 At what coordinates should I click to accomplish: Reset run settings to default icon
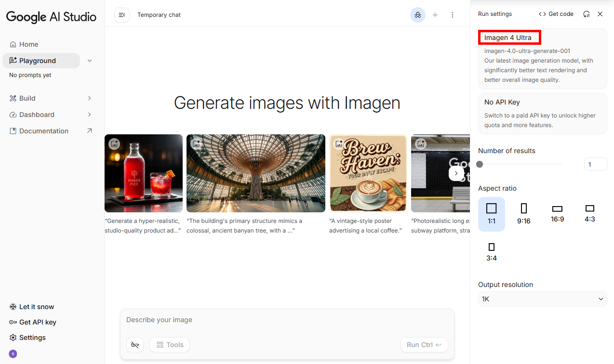coord(587,14)
